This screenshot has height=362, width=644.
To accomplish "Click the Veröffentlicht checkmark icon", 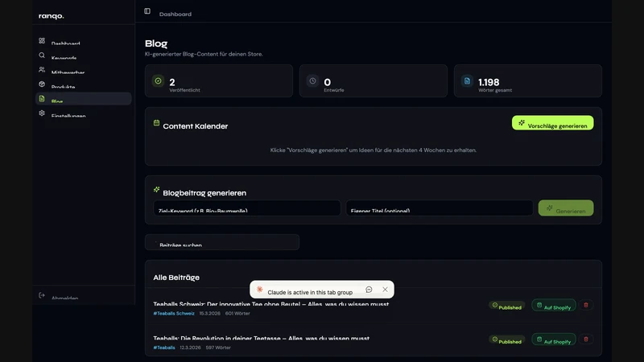I will (158, 81).
